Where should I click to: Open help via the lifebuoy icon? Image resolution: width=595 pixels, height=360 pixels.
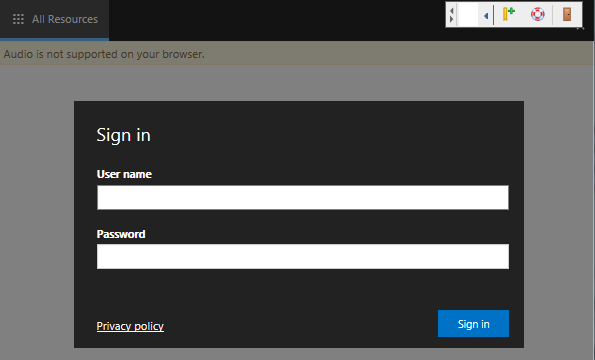tap(537, 14)
